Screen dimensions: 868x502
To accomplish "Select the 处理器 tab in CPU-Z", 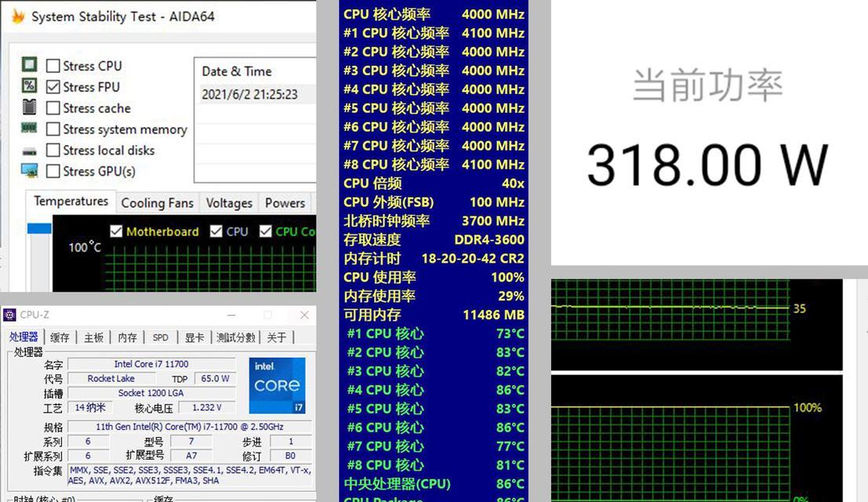I will (x=24, y=336).
